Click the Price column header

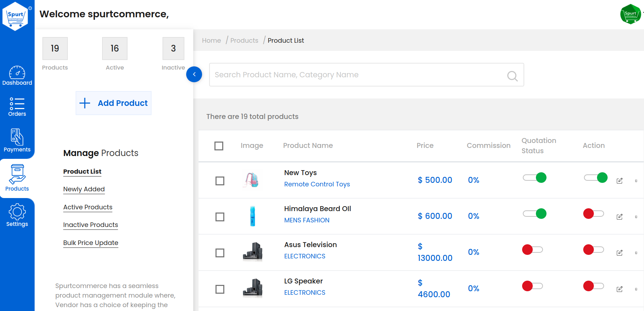425,145
